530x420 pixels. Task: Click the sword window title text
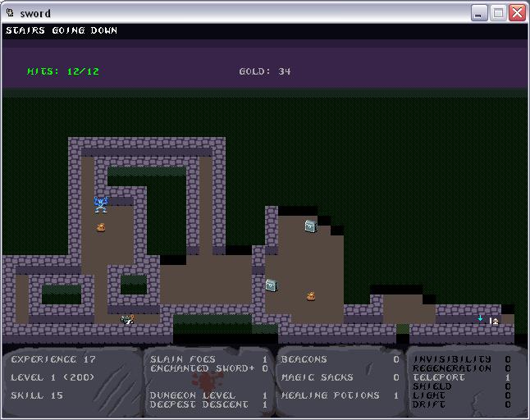coord(35,13)
